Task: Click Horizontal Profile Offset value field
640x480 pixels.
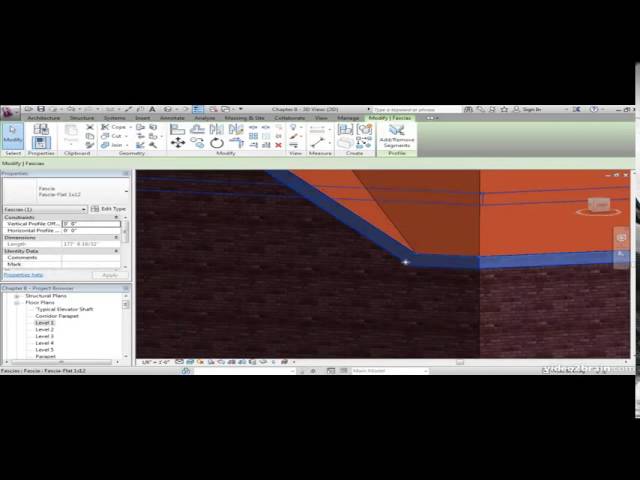Action: tap(91, 231)
